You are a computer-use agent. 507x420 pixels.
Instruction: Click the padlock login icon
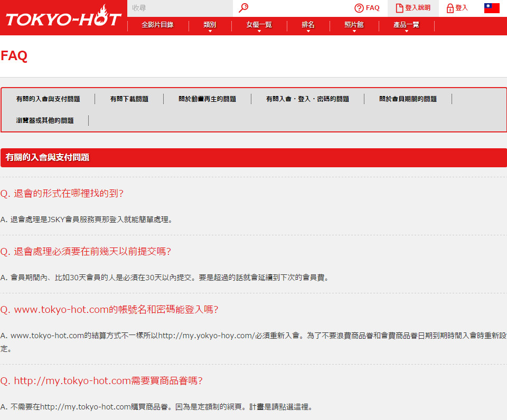[450, 8]
